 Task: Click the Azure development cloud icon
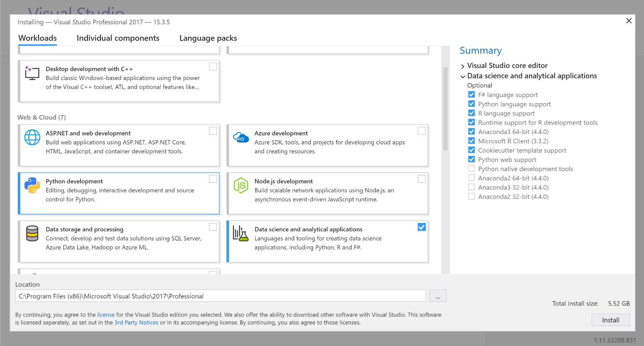point(241,137)
